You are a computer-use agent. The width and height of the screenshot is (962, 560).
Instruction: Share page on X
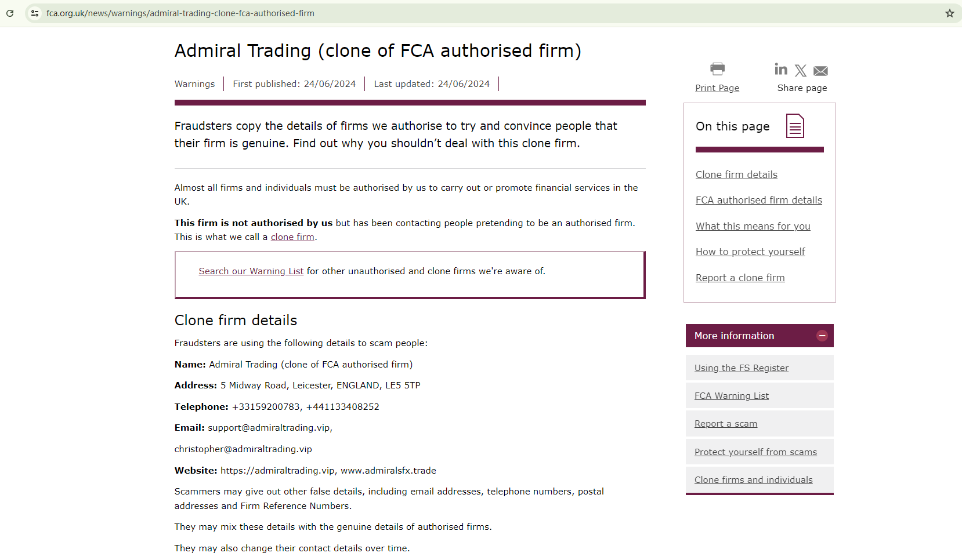tap(801, 71)
